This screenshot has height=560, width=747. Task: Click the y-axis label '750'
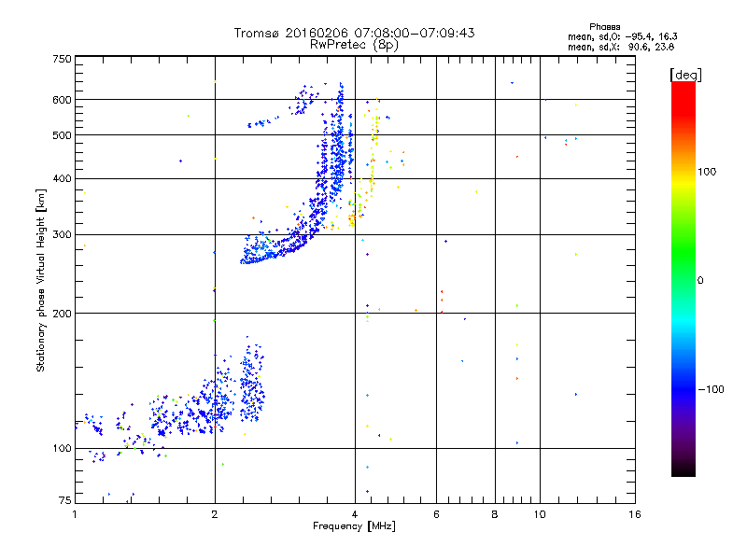pyautogui.click(x=62, y=59)
